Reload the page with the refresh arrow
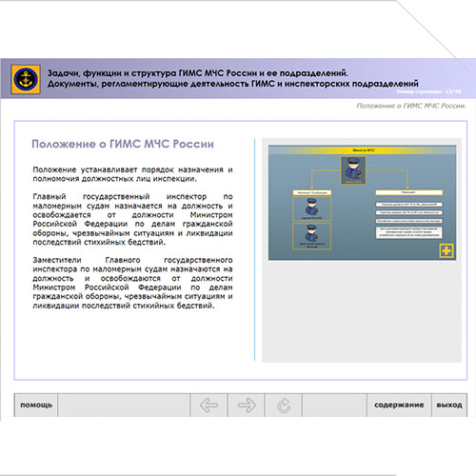Image resolution: width=476 pixels, height=476 pixels. pos(284,406)
